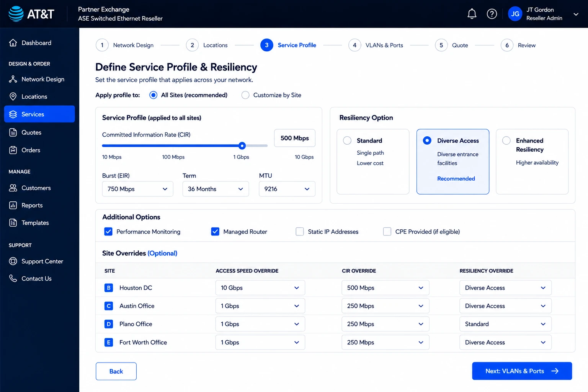Image resolution: width=588 pixels, height=392 pixels.
Task: Open Term 36 Months dropdown
Action: pyautogui.click(x=216, y=189)
